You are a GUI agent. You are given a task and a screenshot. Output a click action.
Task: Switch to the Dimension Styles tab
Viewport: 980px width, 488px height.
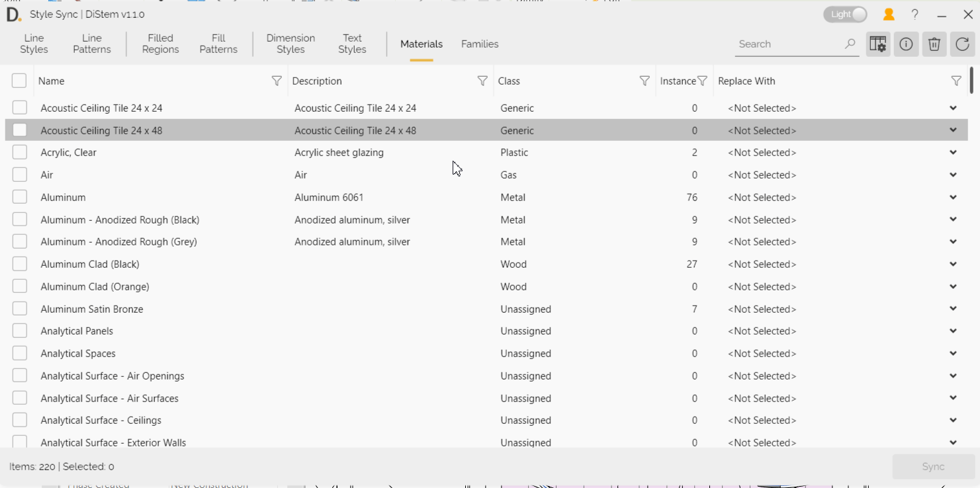290,44
